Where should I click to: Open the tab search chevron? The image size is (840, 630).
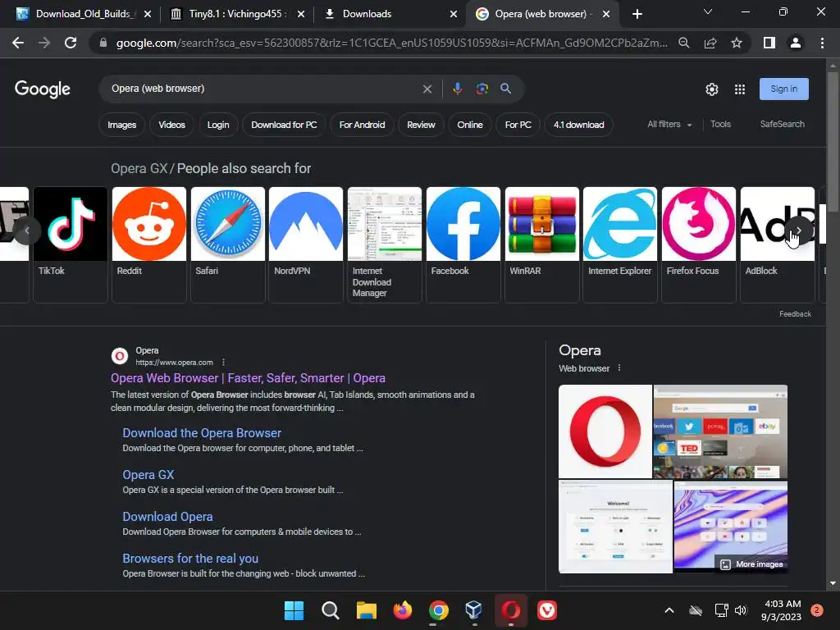708,11
